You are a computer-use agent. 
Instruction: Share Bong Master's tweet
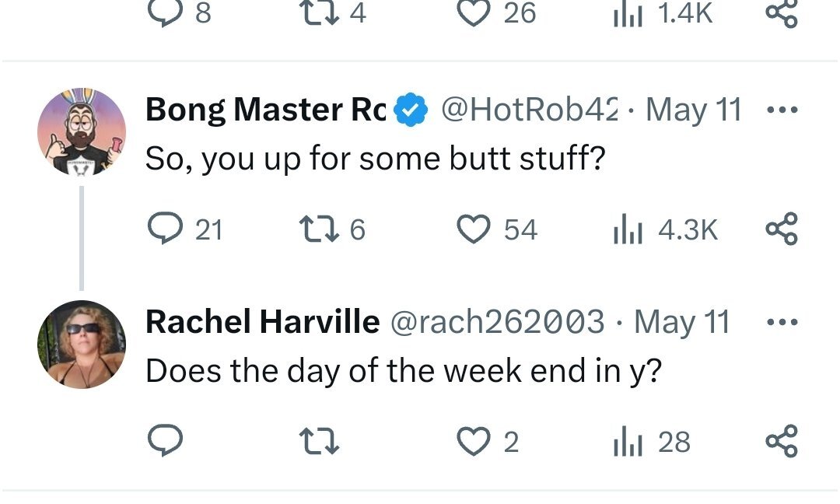point(781,229)
